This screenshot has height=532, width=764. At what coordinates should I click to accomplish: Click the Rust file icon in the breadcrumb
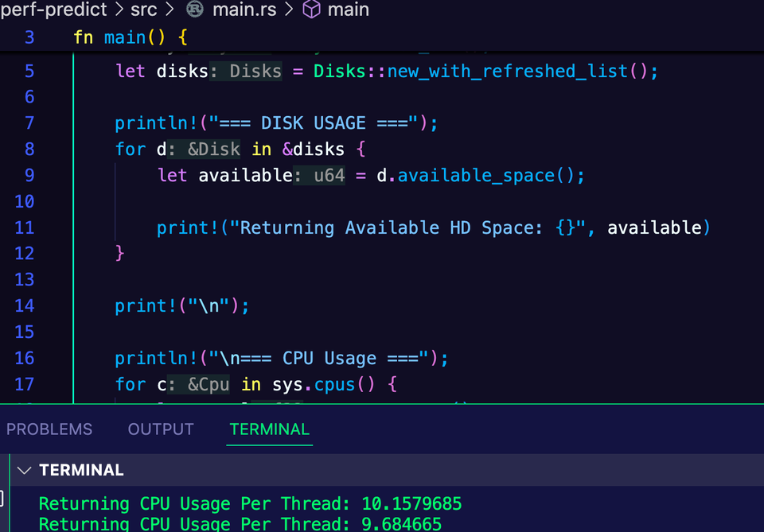click(194, 10)
